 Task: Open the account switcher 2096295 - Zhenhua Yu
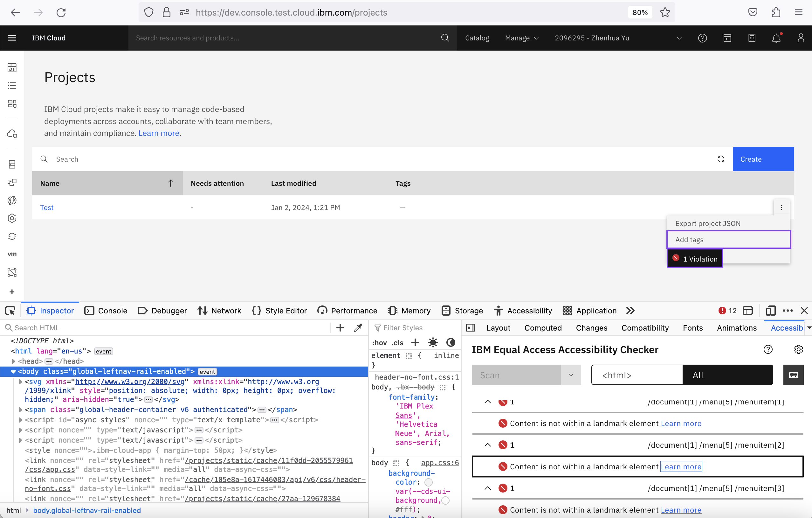619,38
